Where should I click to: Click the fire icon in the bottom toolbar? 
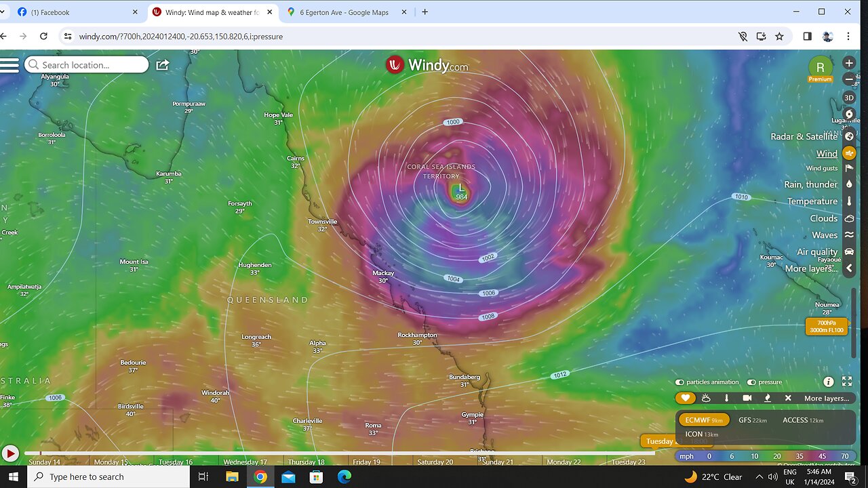point(767,399)
